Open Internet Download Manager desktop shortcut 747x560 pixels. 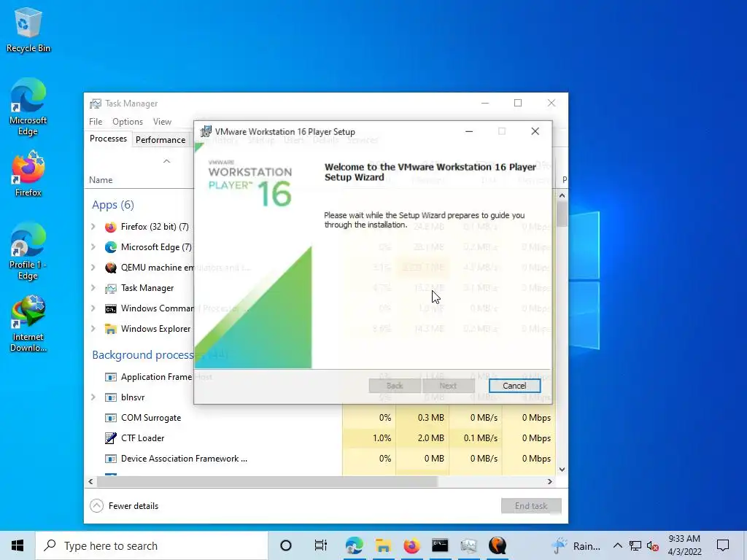click(28, 324)
